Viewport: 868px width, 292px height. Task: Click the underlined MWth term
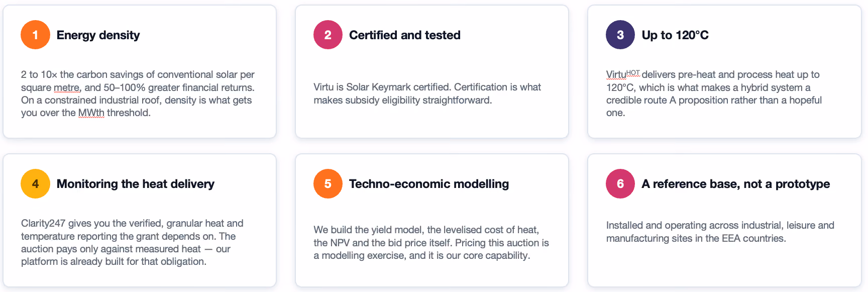[x=91, y=113]
